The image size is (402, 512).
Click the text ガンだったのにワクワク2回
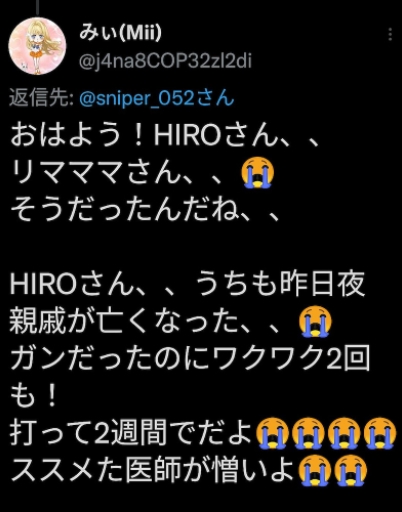click(x=190, y=359)
